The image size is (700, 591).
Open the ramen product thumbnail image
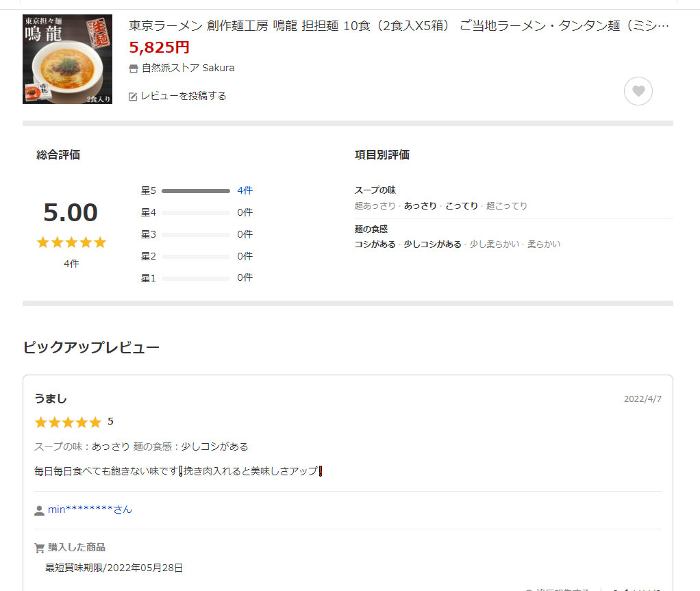(x=67, y=59)
